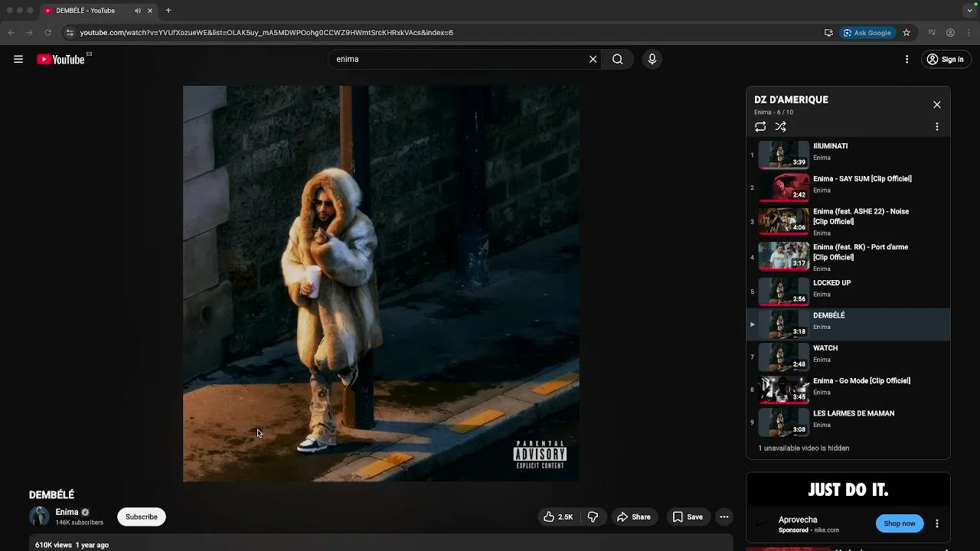Open the YouTube guide hamburger menu
Viewport: 980px width, 551px height.
click(18, 59)
